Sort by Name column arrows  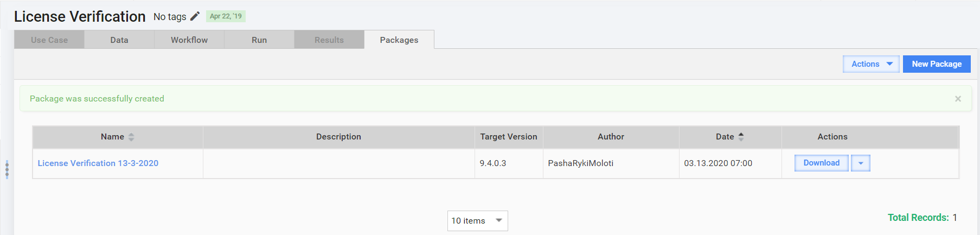131,137
